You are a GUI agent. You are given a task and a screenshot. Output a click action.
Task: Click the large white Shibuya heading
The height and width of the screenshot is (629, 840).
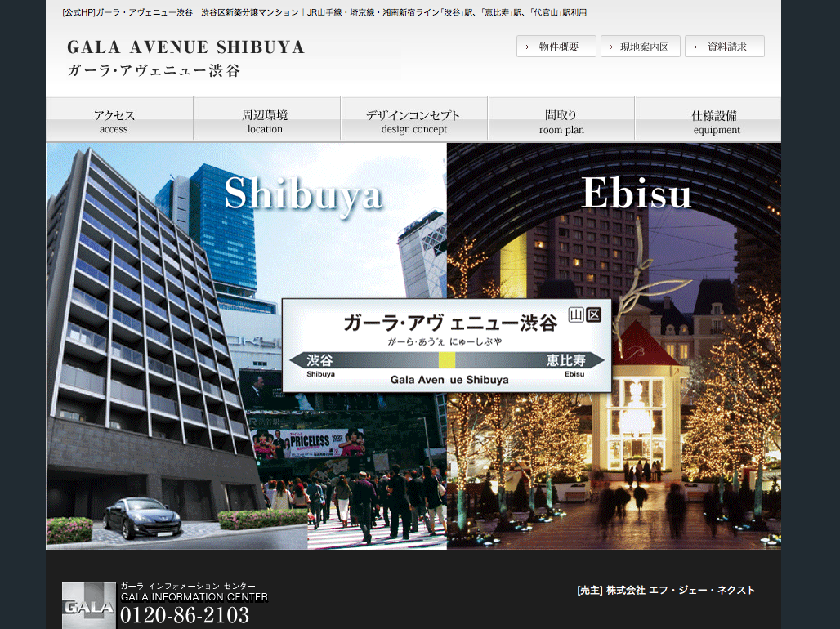point(303,194)
